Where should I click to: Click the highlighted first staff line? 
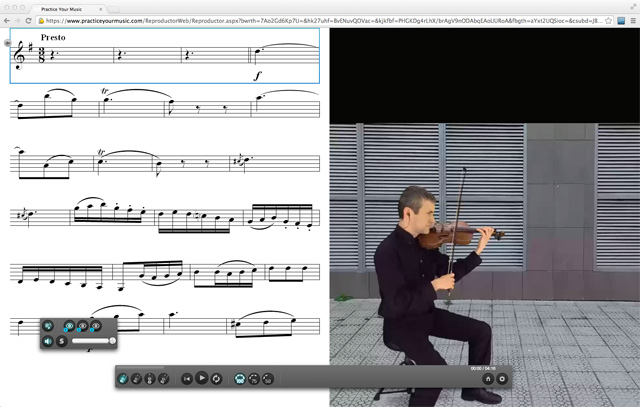click(x=164, y=56)
